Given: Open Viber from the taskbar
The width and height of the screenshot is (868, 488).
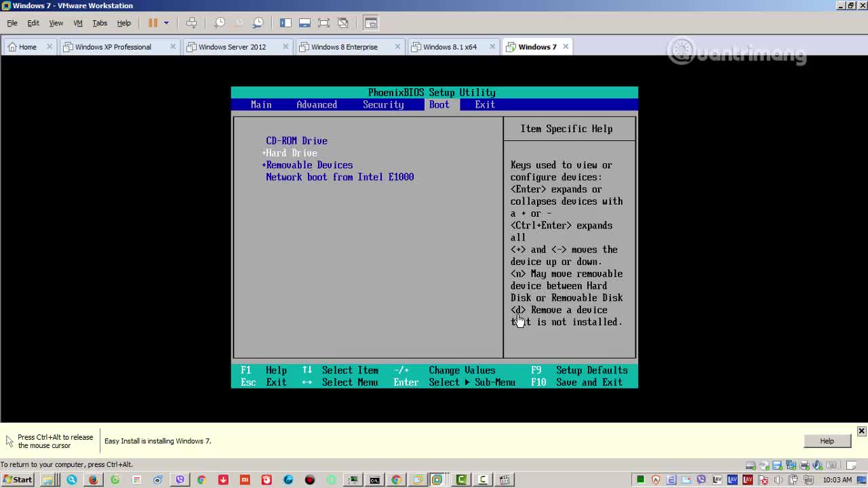Looking at the screenshot, I should pos(180,480).
